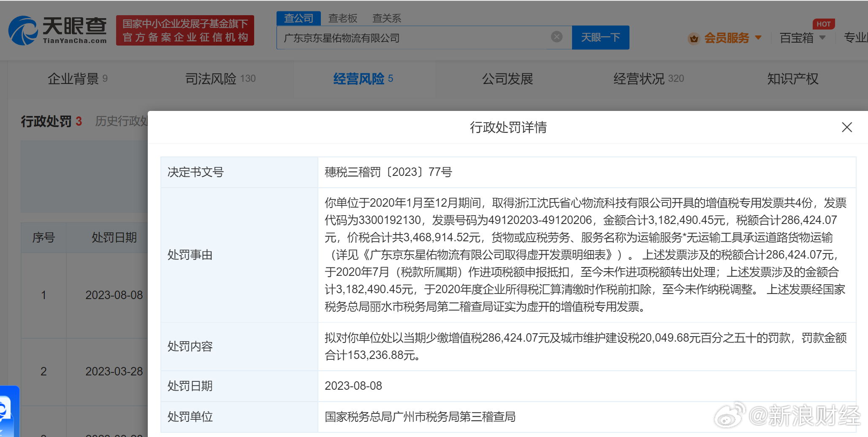
Task: Switch to the 查关系 search tab
Action: coord(386,18)
